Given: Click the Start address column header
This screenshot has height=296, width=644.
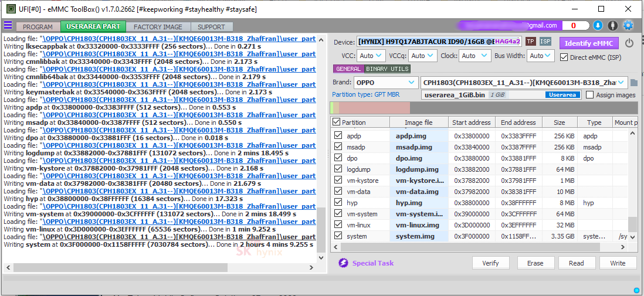Looking at the screenshot, I should point(472,123).
